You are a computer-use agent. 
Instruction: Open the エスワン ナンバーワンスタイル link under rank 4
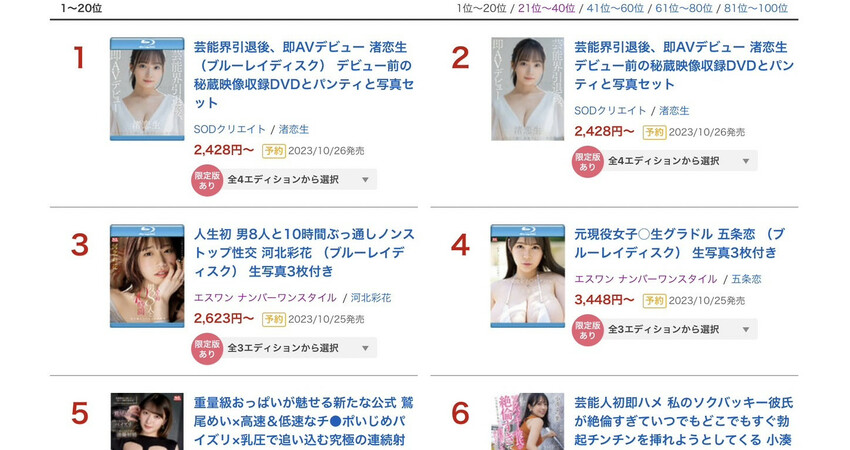pyautogui.click(x=646, y=279)
